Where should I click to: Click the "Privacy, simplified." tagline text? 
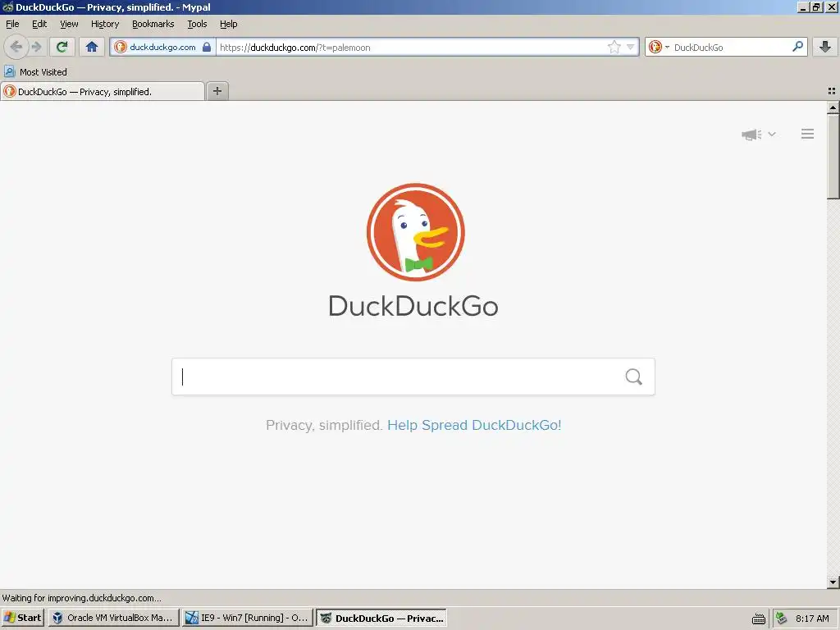point(324,425)
